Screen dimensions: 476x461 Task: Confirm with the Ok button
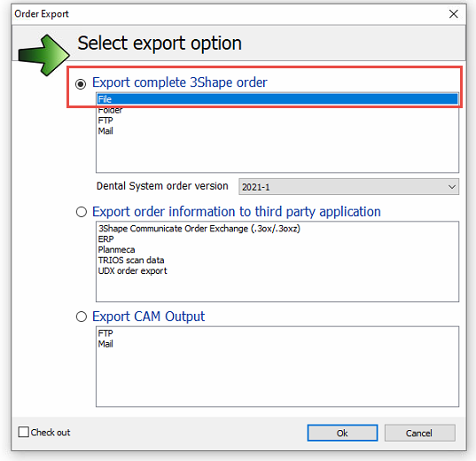342,433
